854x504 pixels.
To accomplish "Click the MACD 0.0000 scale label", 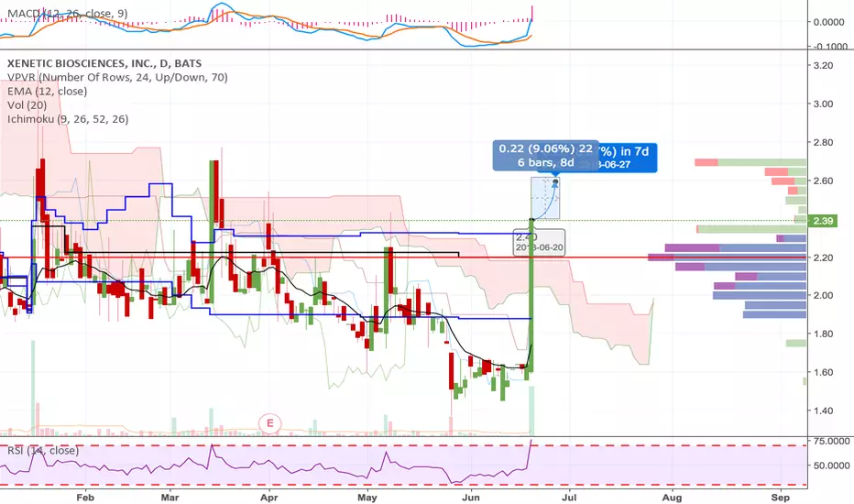I will [829, 22].
